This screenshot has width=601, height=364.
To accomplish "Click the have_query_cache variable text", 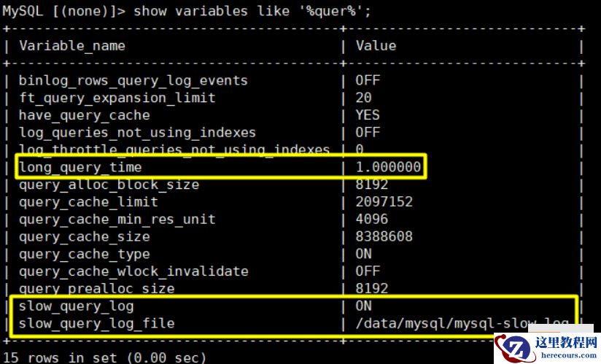I will point(84,115).
